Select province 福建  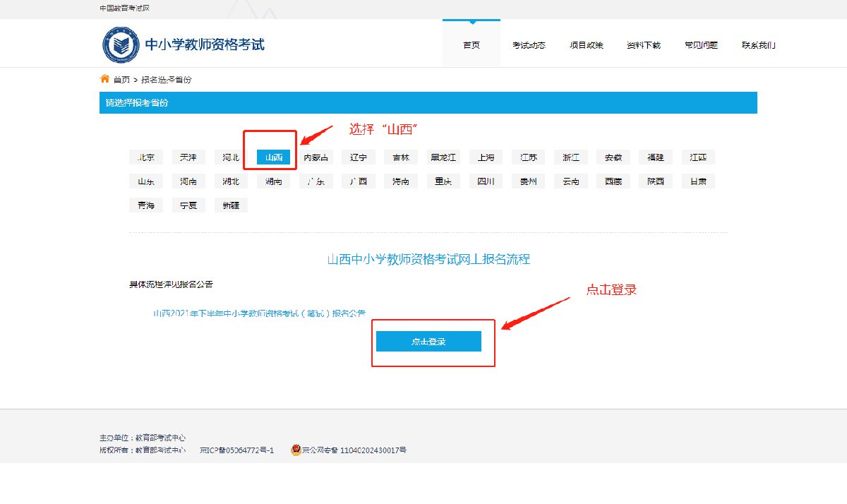656,157
